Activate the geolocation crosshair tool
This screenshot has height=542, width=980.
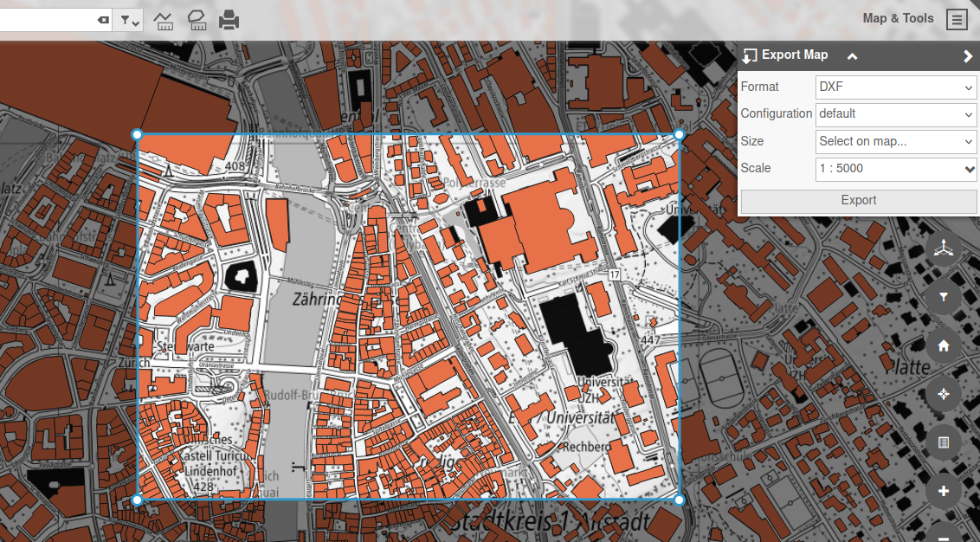coord(944,394)
